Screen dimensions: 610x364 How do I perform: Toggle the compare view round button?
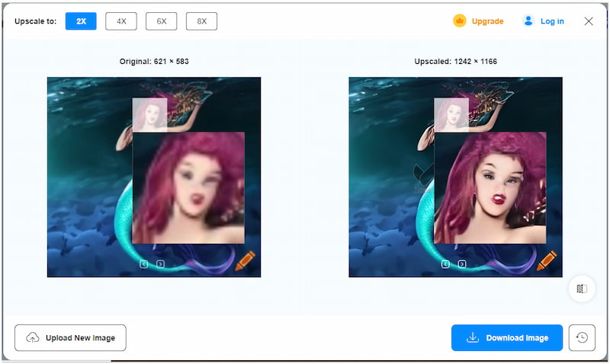[x=582, y=289]
